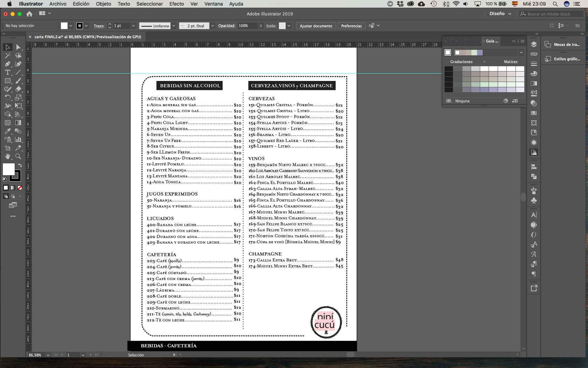Image resolution: width=588 pixels, height=368 pixels.
Task: Open the Estilos gráficos panel
Action: 563,59
